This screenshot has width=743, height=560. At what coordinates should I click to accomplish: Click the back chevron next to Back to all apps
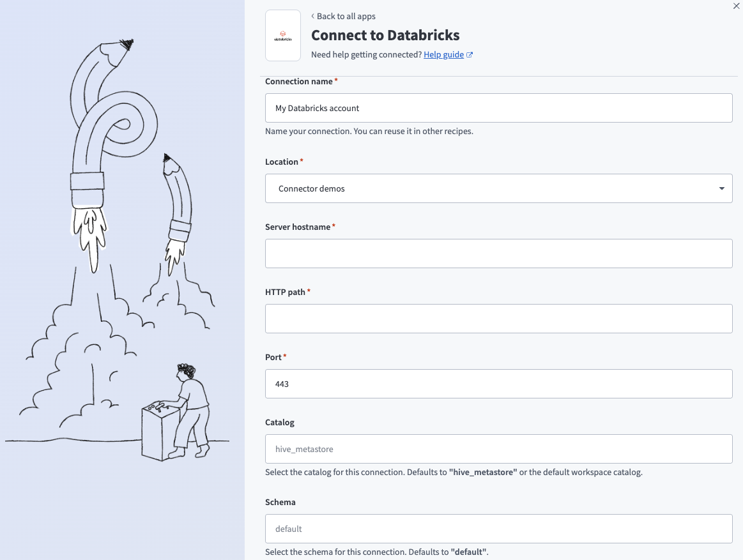312,16
